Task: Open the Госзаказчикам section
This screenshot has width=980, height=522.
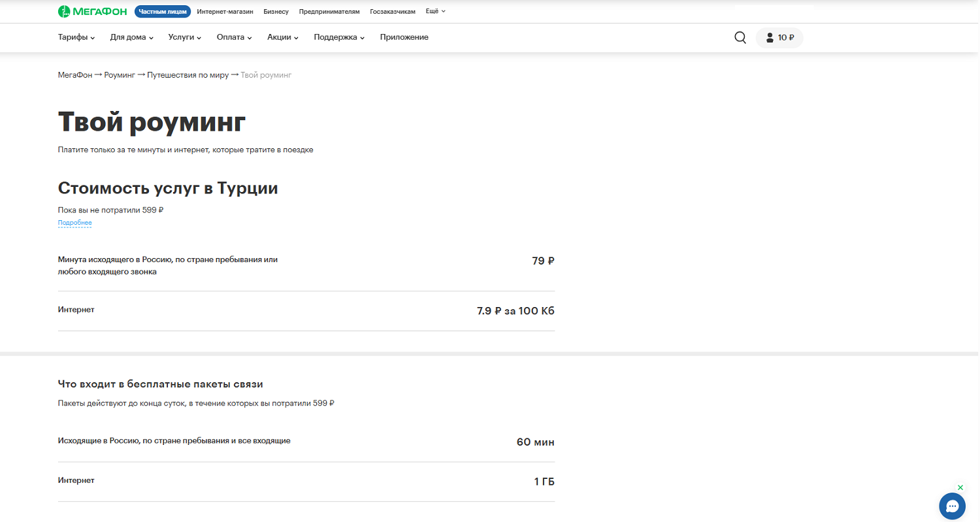Action: tap(392, 11)
